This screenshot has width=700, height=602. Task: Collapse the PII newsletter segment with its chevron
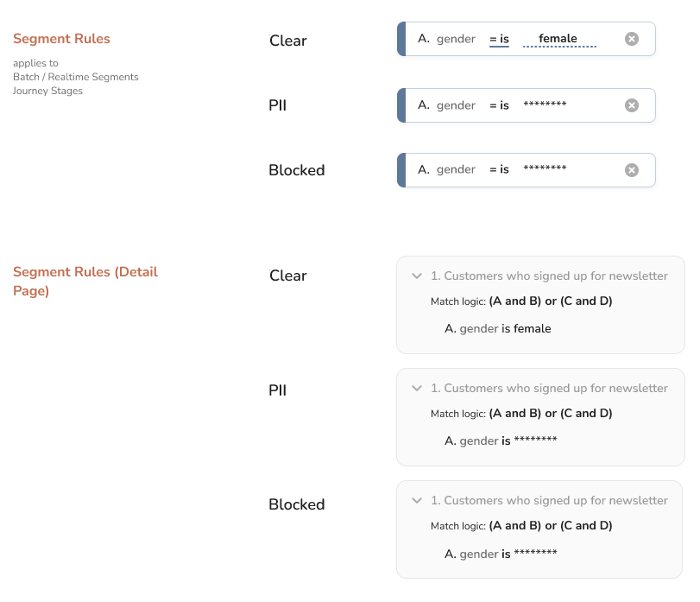tap(417, 388)
